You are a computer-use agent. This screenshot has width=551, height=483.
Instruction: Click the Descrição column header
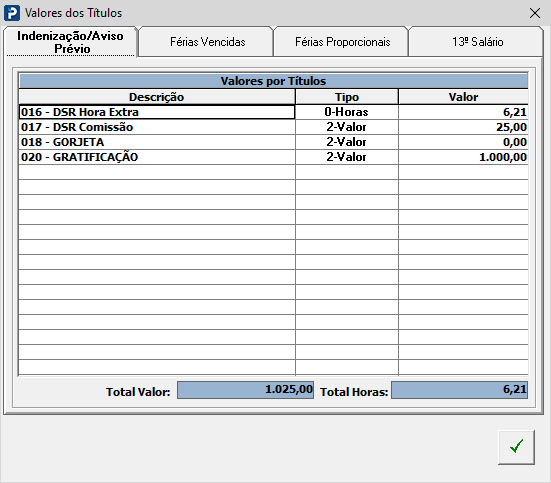pos(157,97)
